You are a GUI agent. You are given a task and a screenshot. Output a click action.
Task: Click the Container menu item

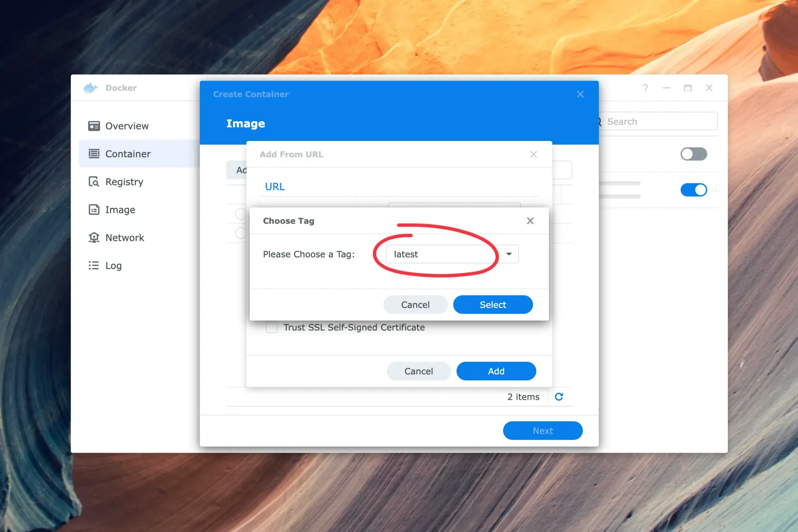(128, 153)
